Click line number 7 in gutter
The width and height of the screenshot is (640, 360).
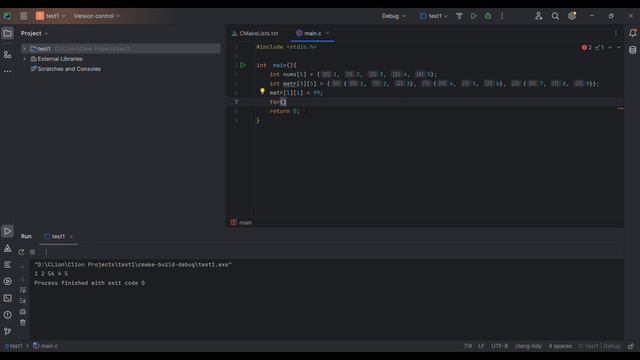[236, 102]
